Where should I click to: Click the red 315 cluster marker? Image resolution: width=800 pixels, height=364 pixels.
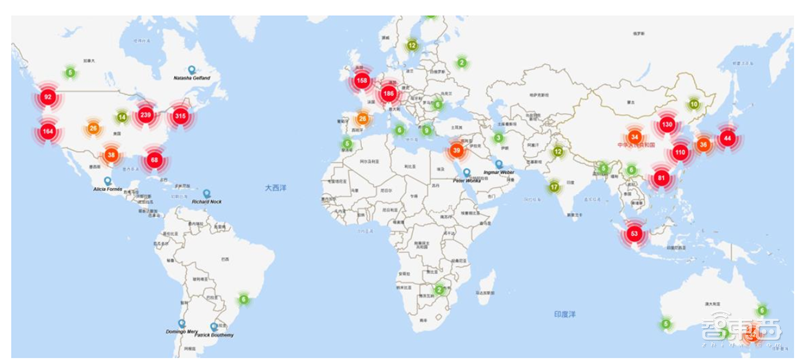pyautogui.click(x=180, y=116)
